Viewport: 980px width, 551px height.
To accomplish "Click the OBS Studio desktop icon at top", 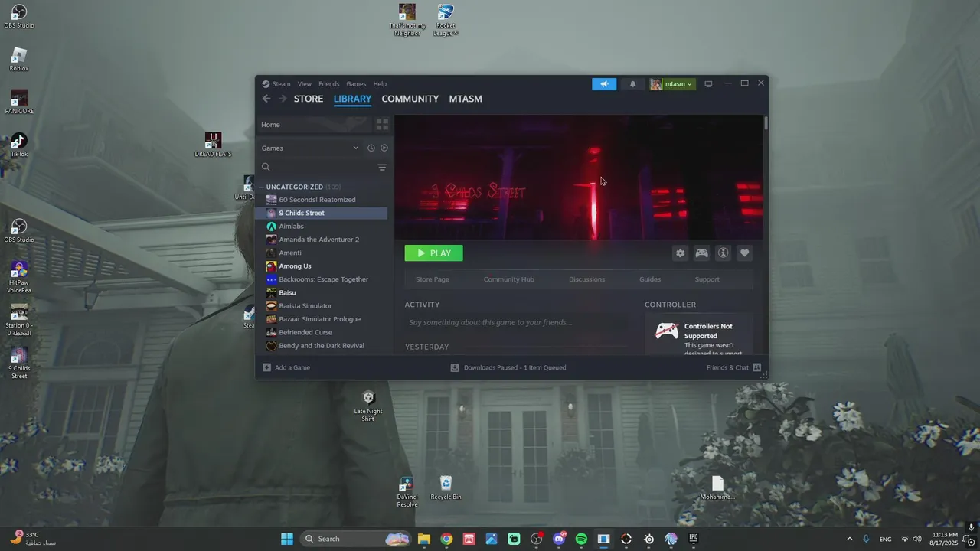I will pos(19,16).
